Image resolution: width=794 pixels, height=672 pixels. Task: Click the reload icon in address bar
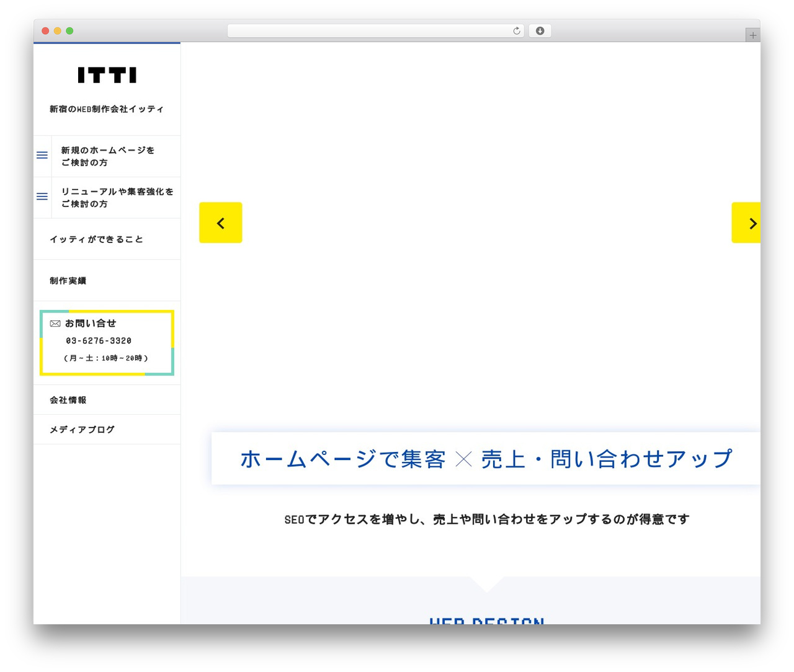point(517,31)
